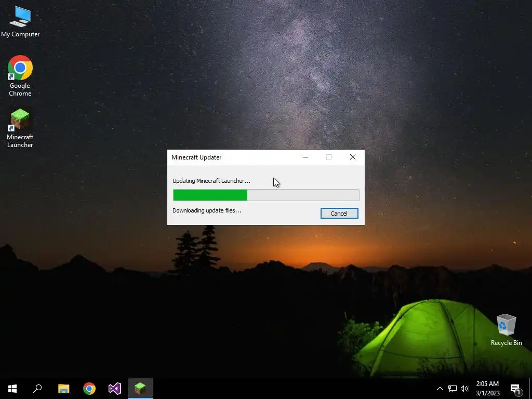This screenshot has height=399, width=532.
Task: Click the green update progress bar
Action: [266, 195]
